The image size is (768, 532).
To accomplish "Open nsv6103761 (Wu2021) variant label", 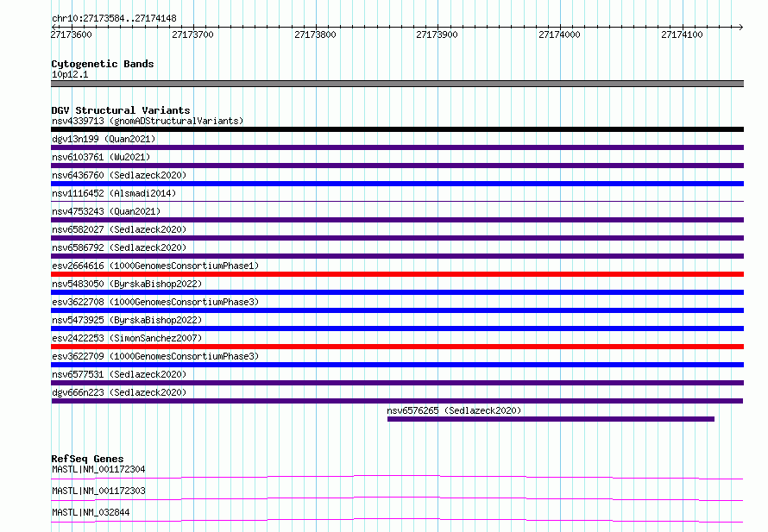I will pos(101,157).
